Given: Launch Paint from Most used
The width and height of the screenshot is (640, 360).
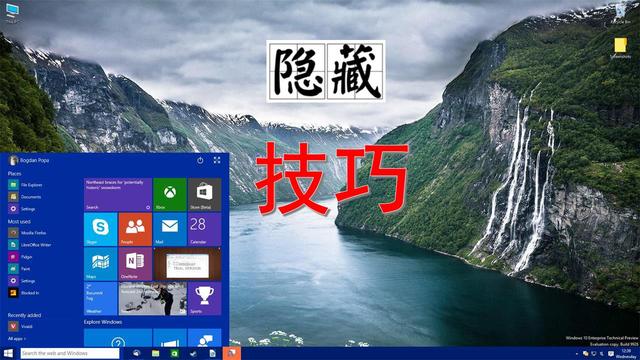Looking at the screenshot, I should (19, 269).
